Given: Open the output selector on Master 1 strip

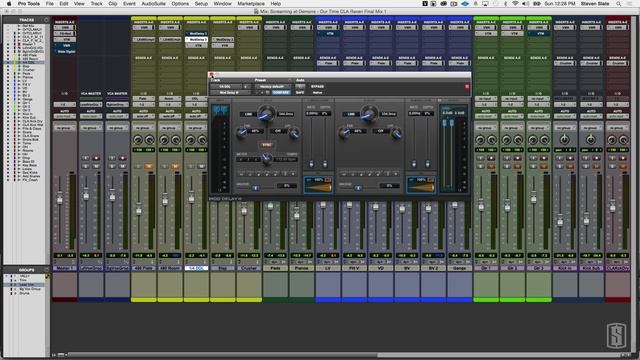Looking at the screenshot, I should (64, 104).
